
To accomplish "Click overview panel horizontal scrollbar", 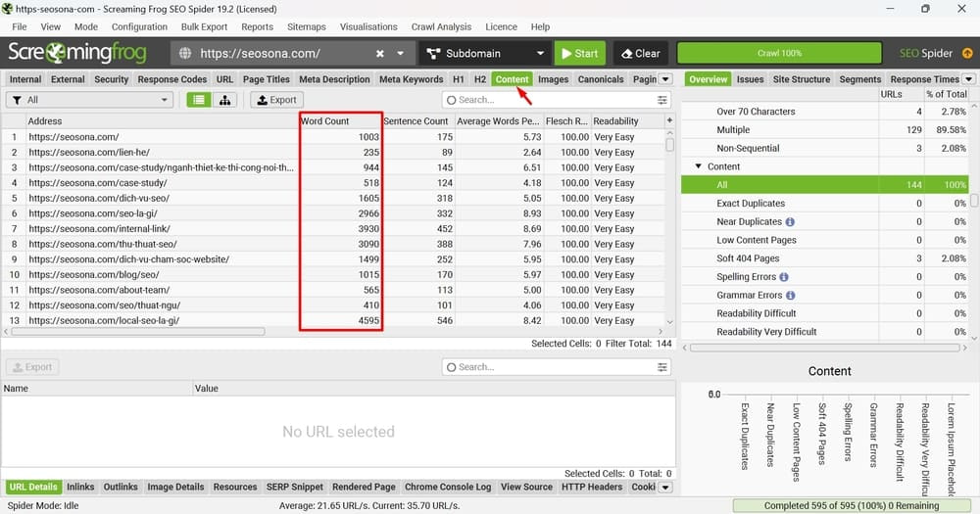I will pos(825,348).
